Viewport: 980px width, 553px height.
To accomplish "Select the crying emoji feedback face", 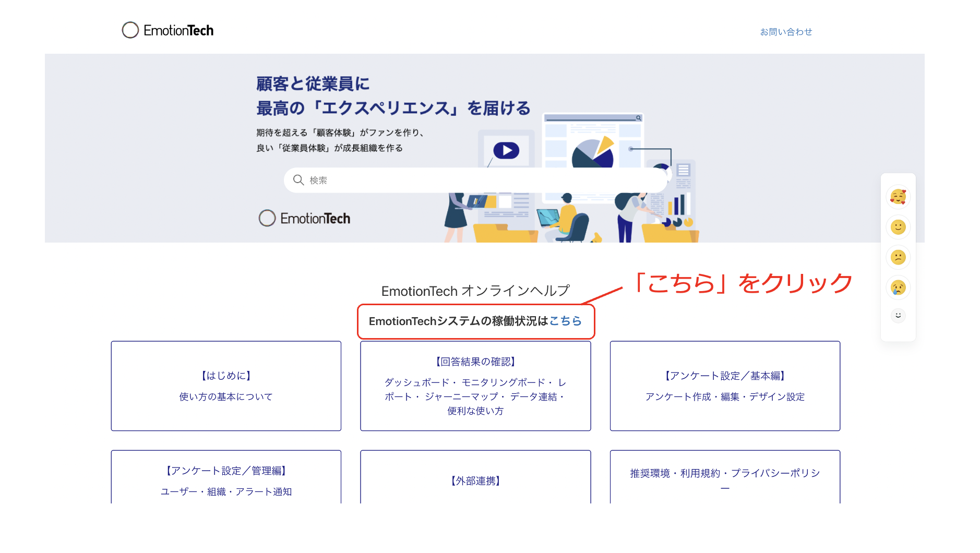I will 898,287.
